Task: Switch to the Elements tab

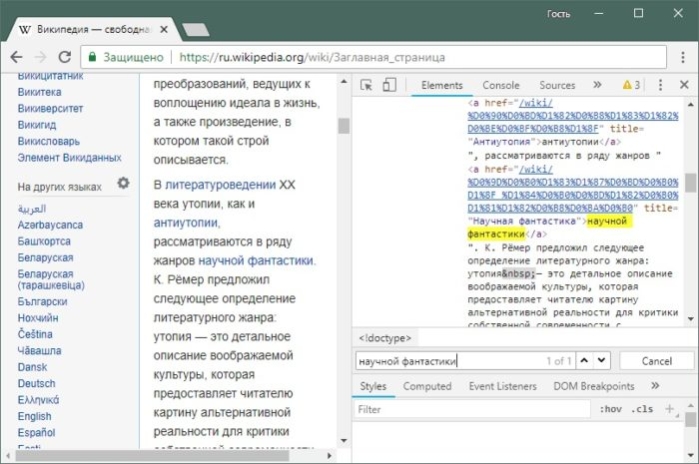Action: click(442, 85)
